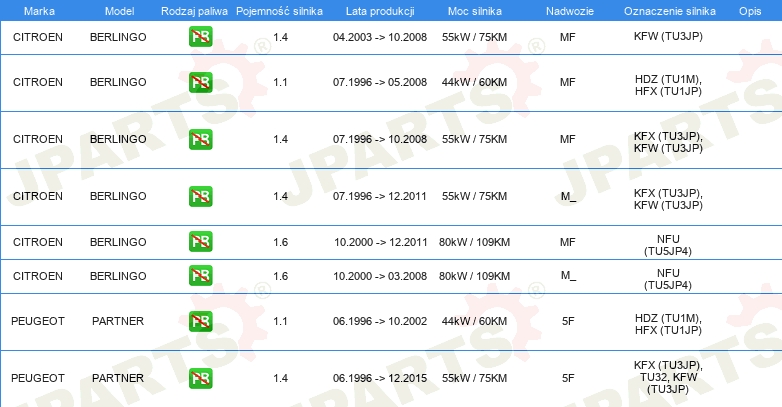Click engine codes in Peugeot Partner 1.1 row

(x=668, y=324)
